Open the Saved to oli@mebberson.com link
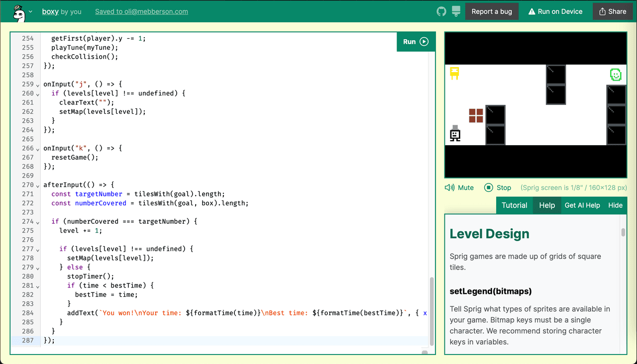Screen dimensions: 637x364 [141, 11]
